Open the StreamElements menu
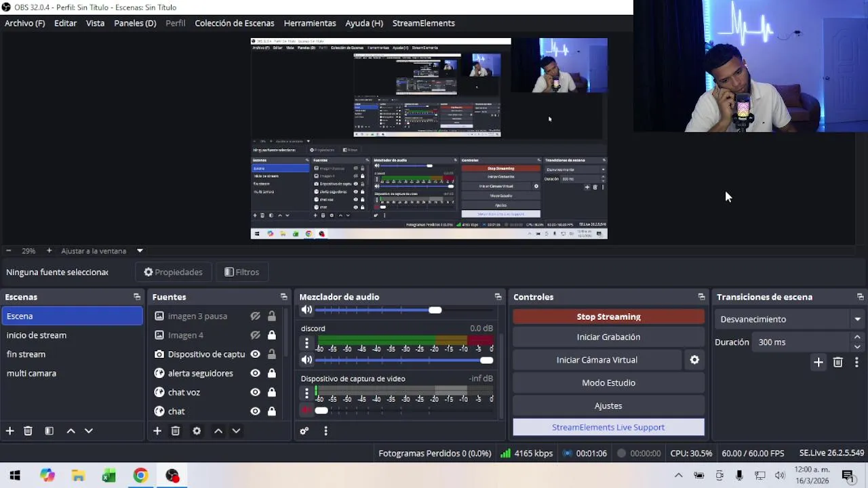The image size is (868, 488). tap(424, 23)
